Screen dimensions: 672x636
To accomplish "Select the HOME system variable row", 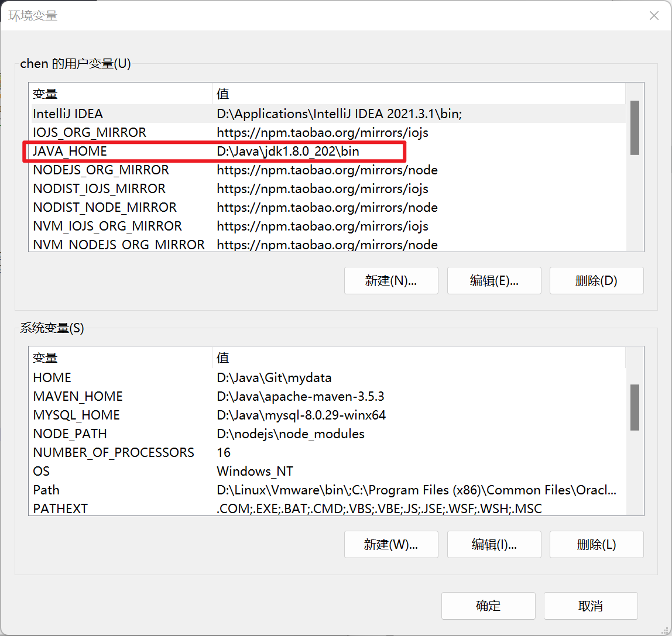I will click(x=328, y=377).
